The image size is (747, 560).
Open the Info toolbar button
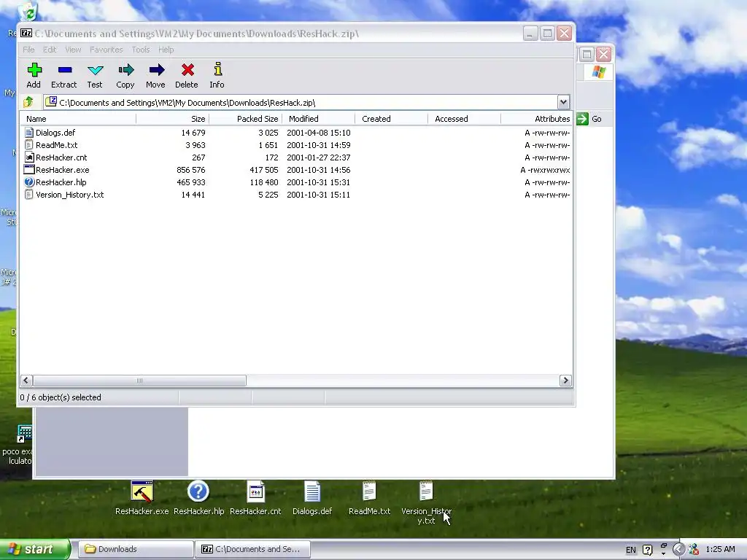(x=217, y=75)
